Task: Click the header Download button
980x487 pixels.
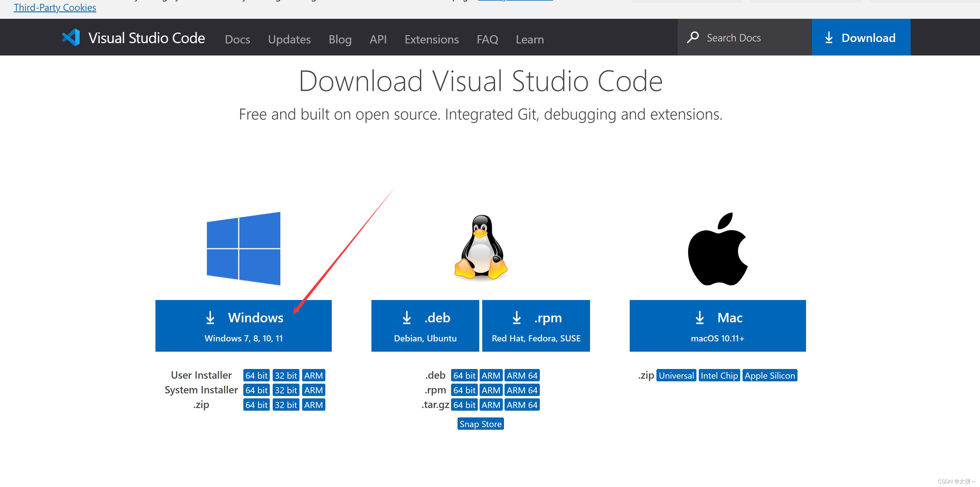Action: 860,38
